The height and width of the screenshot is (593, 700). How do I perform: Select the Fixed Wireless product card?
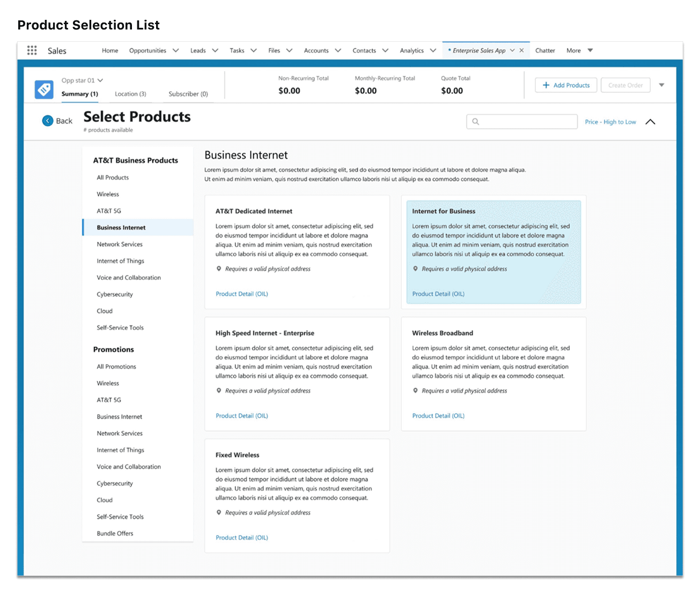click(x=297, y=496)
